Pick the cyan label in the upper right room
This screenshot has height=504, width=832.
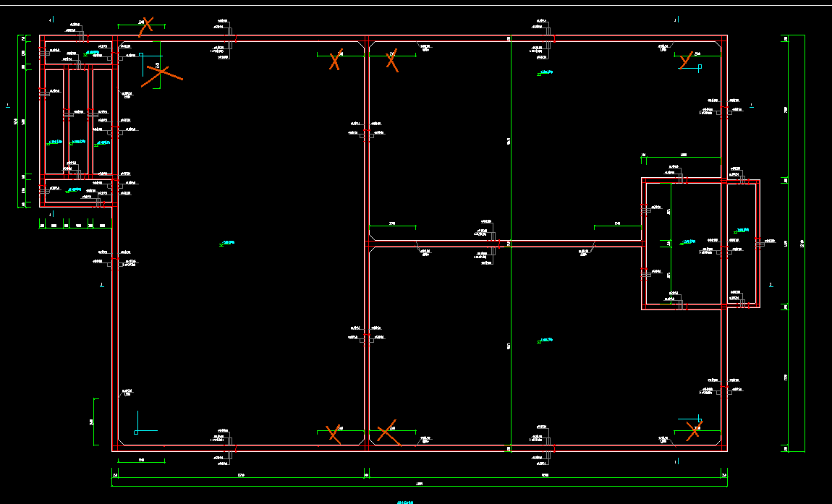[x=546, y=73]
